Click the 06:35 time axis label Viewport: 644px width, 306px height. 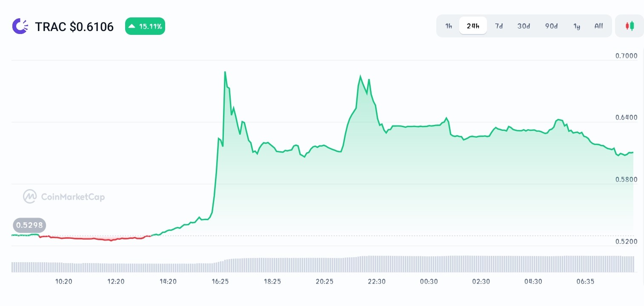click(585, 281)
